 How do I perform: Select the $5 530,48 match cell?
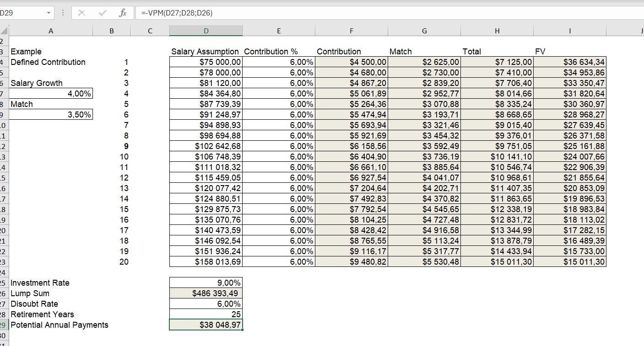coord(424,262)
